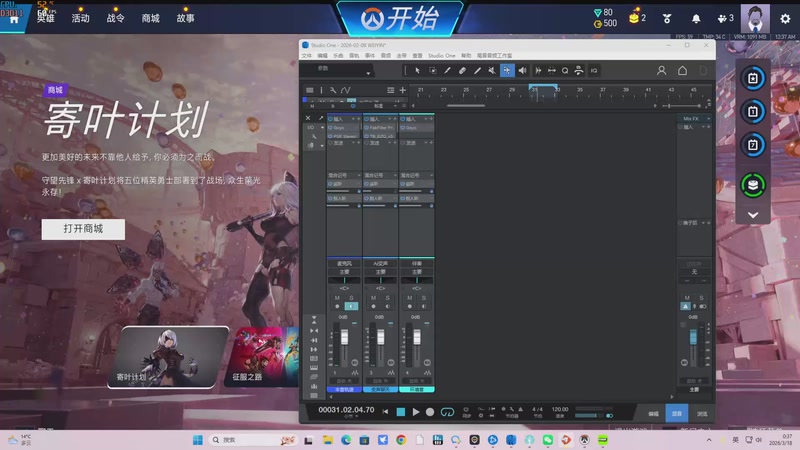Viewport: 800px width, 450px height.
Task: Click the wrench track settings icon
Action: click(x=333, y=90)
